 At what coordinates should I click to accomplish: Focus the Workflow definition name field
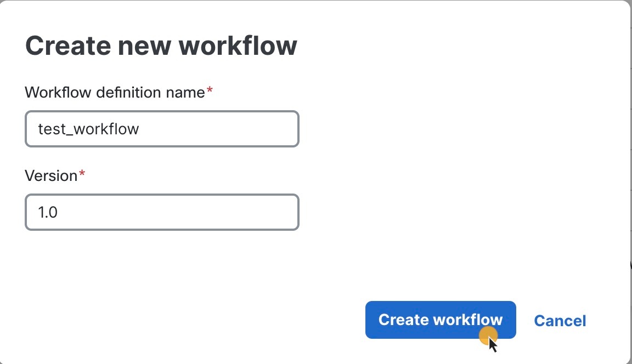click(x=162, y=129)
